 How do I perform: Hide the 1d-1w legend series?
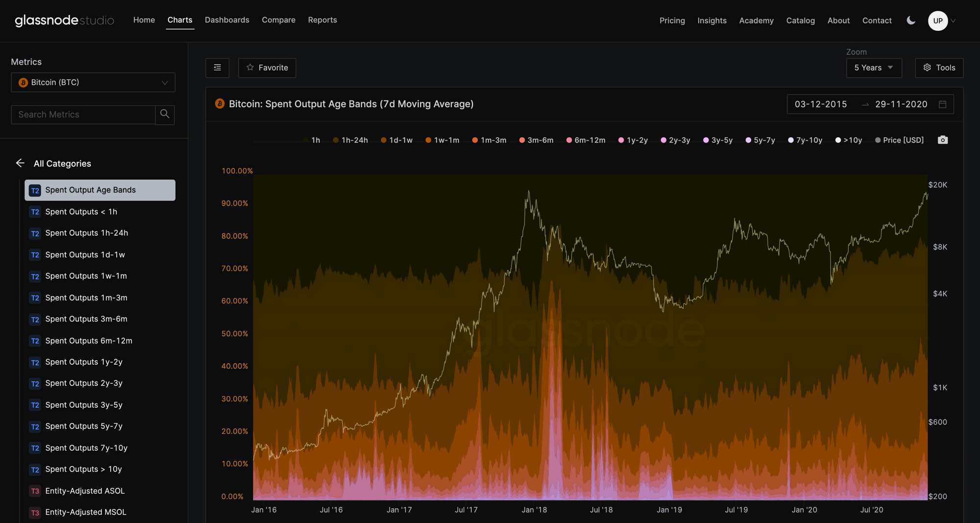click(396, 140)
